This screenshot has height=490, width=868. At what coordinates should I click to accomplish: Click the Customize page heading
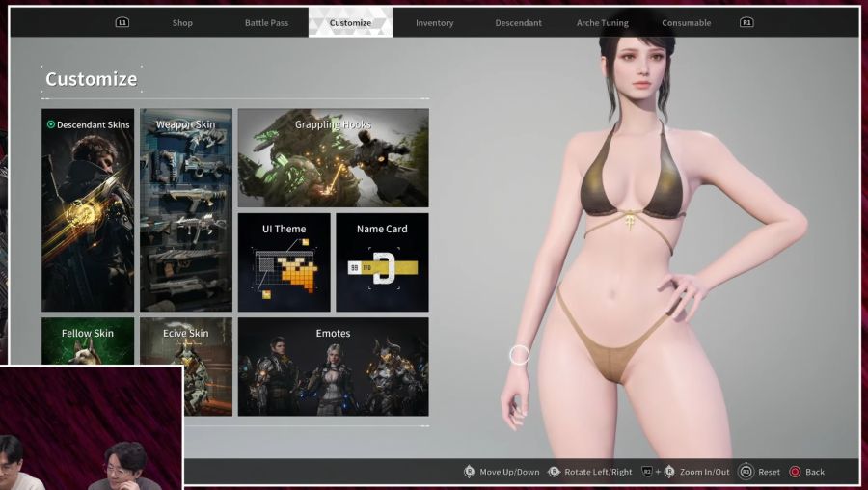92,79
